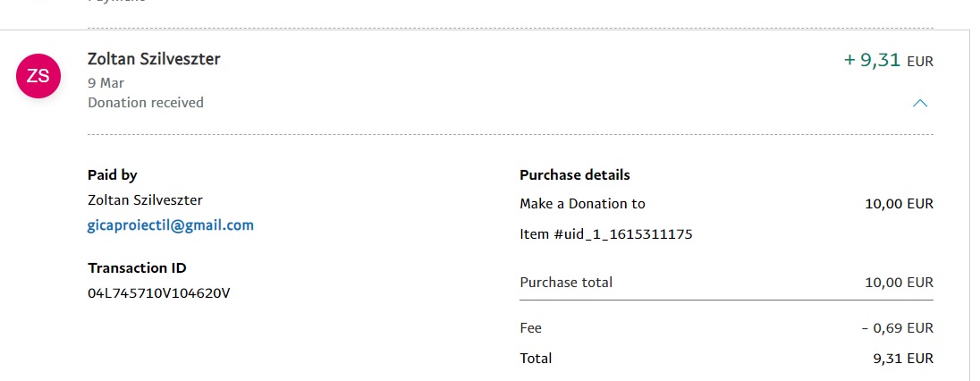The width and height of the screenshot is (980, 381).
Task: Click the Fee row label
Action: [x=530, y=328]
